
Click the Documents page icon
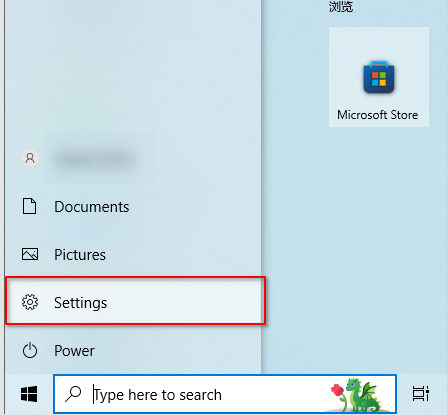[30, 206]
